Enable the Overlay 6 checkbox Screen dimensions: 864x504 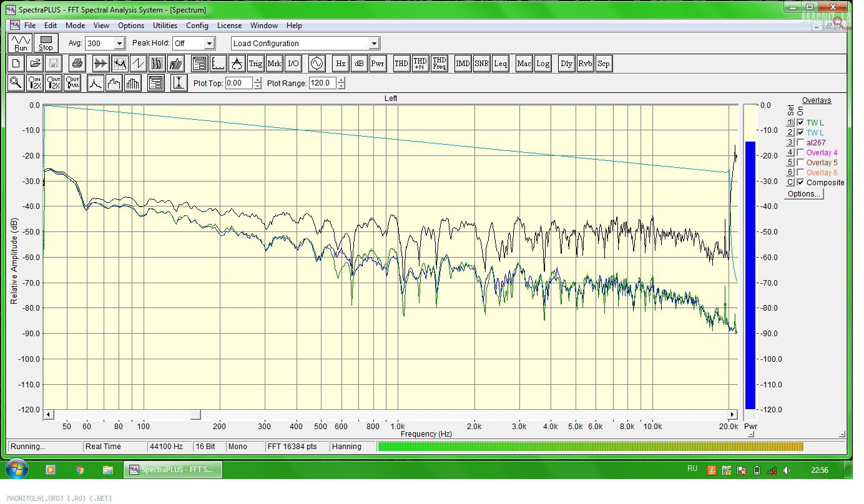pyautogui.click(x=801, y=173)
